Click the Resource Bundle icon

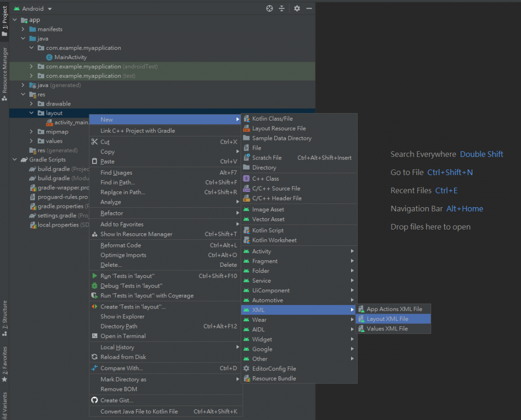click(247, 378)
